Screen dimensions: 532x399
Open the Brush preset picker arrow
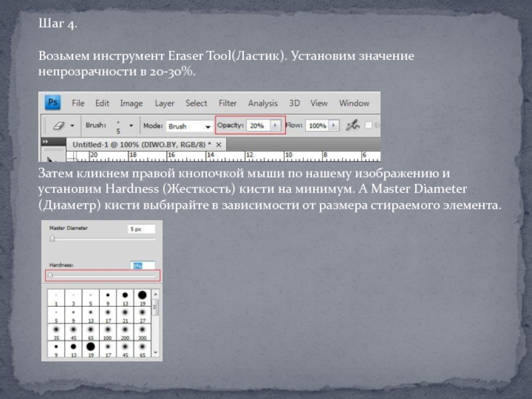click(131, 125)
